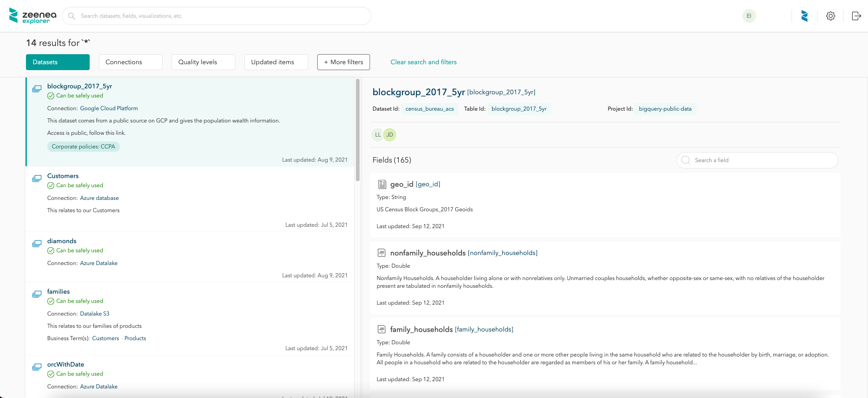Click the Customers dataset icon
The height and width of the screenshot is (398, 868).
(37, 179)
